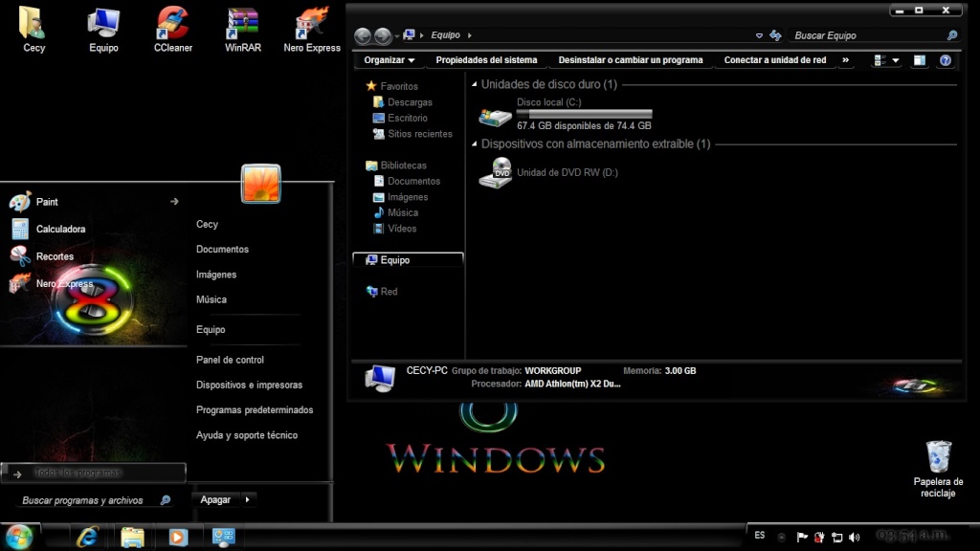Click the volume speaker tray icon

[x=855, y=537]
